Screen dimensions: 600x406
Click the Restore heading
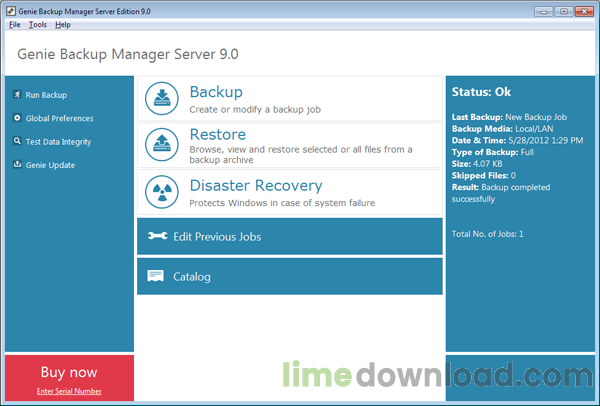pyautogui.click(x=218, y=134)
